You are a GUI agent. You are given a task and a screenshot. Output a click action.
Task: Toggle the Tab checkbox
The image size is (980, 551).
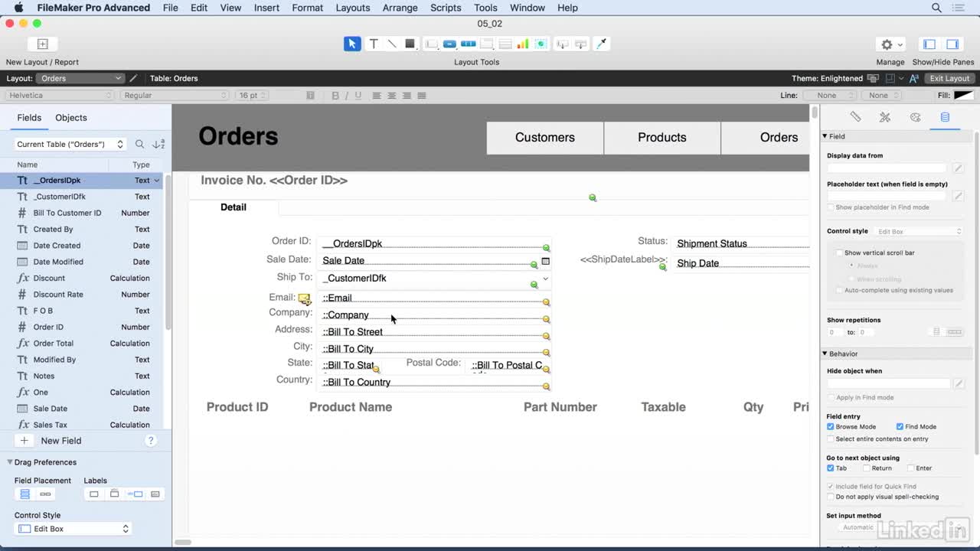point(831,468)
